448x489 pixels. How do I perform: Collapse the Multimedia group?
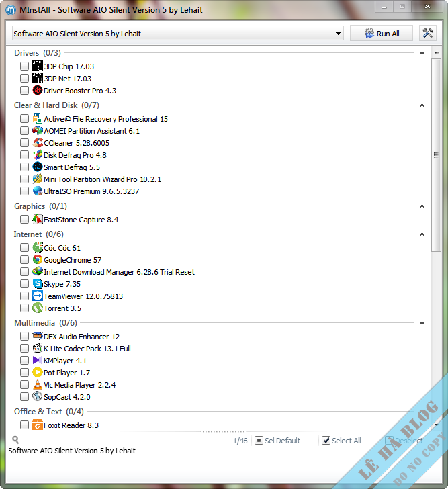tap(422, 323)
